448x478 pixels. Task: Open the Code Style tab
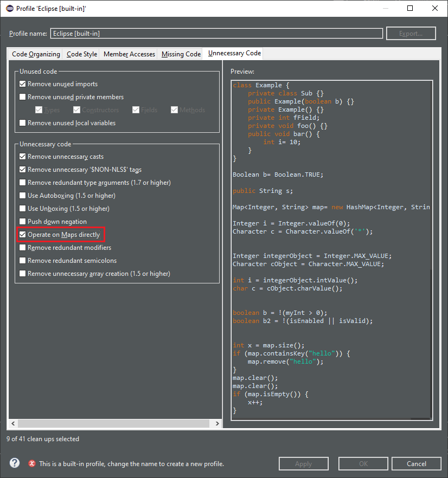coord(82,54)
